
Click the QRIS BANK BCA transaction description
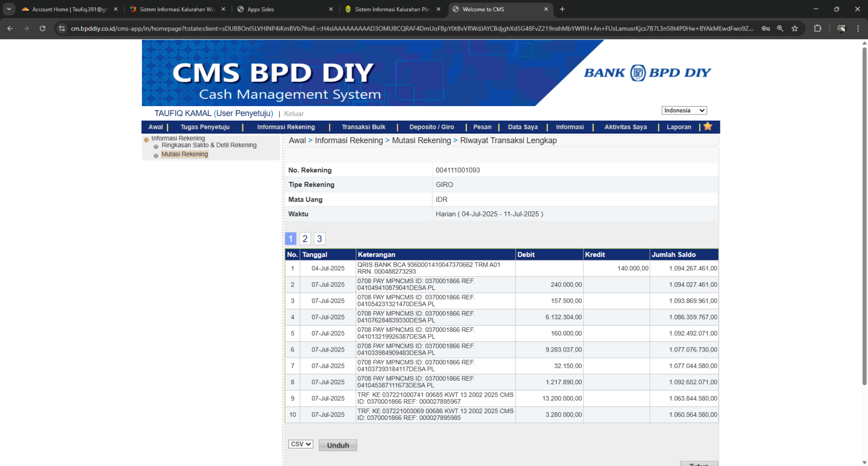[429, 268]
